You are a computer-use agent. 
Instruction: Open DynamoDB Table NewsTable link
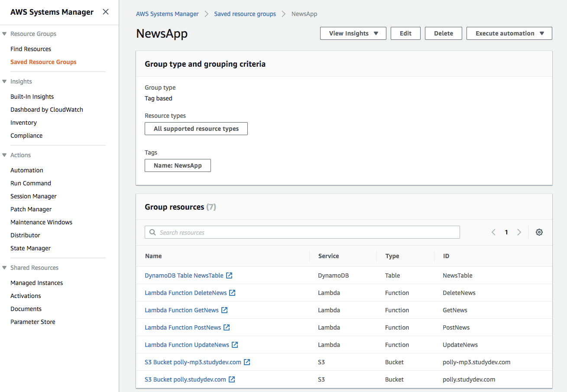[x=184, y=275]
